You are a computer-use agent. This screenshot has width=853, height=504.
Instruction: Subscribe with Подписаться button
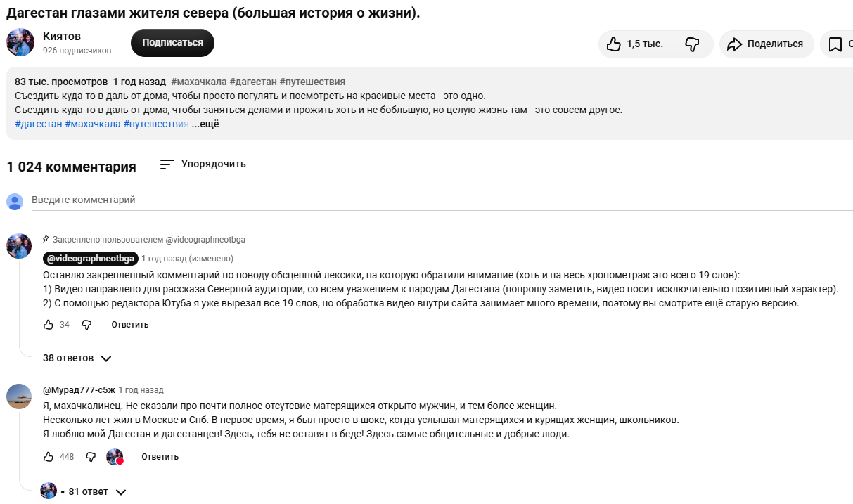(172, 43)
